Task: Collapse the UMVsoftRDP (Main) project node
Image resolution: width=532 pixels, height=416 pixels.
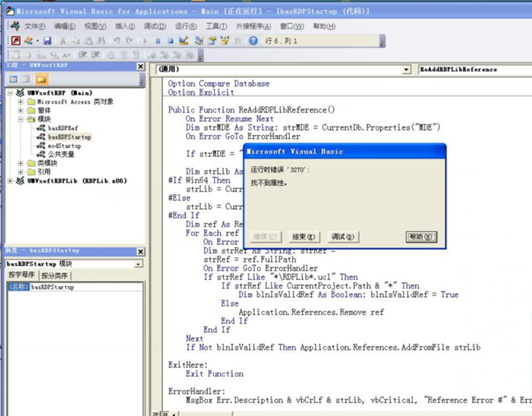Action: pos(11,93)
